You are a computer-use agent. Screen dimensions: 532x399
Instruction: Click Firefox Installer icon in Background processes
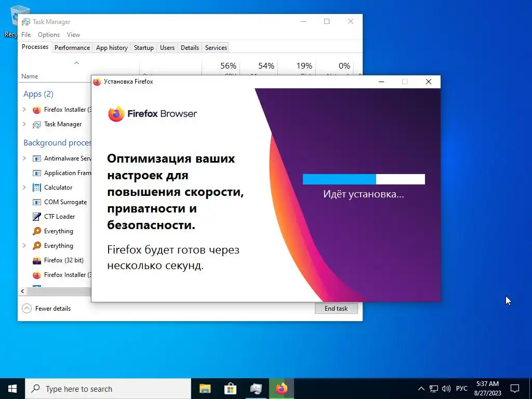tap(37, 275)
